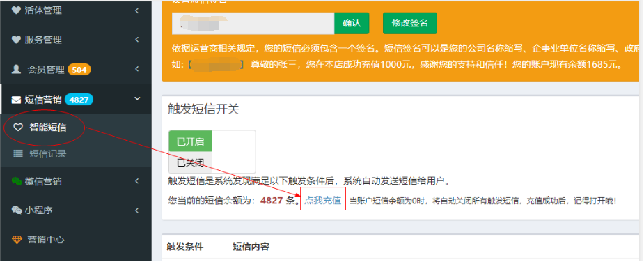Image resolution: width=644 pixels, height=262 pixels.
Task: Open the 短信营销 sidebar menu
Action: (x=76, y=99)
